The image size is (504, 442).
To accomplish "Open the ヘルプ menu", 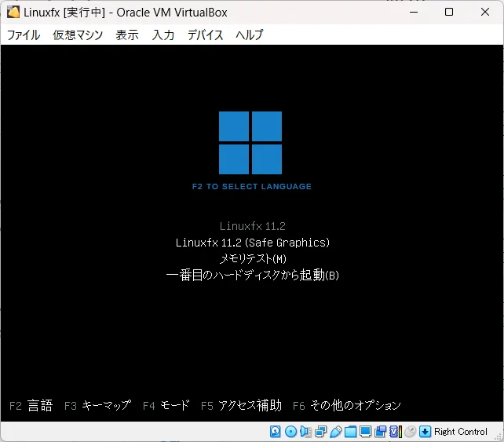I will click(250, 35).
